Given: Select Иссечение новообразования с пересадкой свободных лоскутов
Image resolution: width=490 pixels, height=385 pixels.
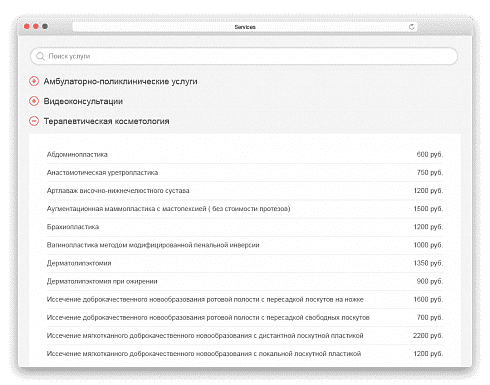Looking at the screenshot, I should coord(208,317).
